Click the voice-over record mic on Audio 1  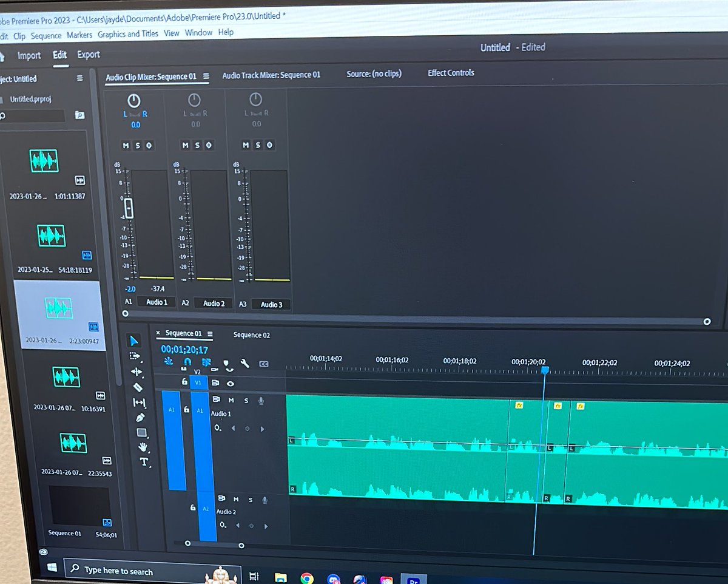point(261,401)
